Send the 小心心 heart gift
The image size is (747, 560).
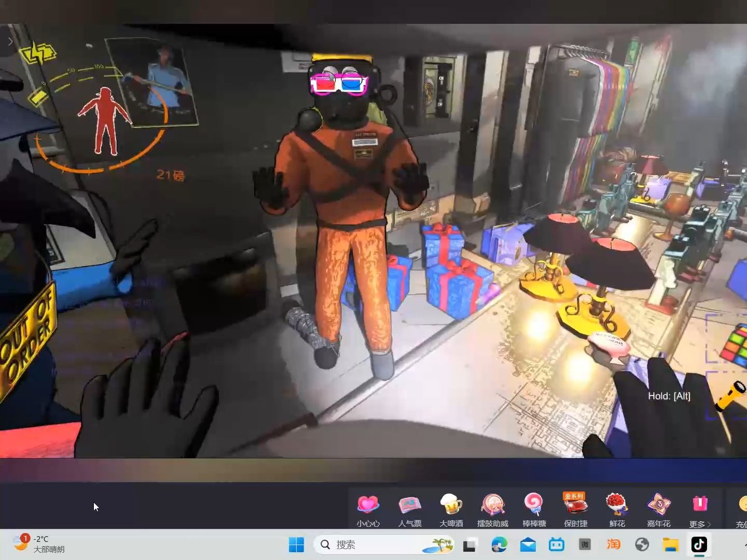click(x=368, y=510)
